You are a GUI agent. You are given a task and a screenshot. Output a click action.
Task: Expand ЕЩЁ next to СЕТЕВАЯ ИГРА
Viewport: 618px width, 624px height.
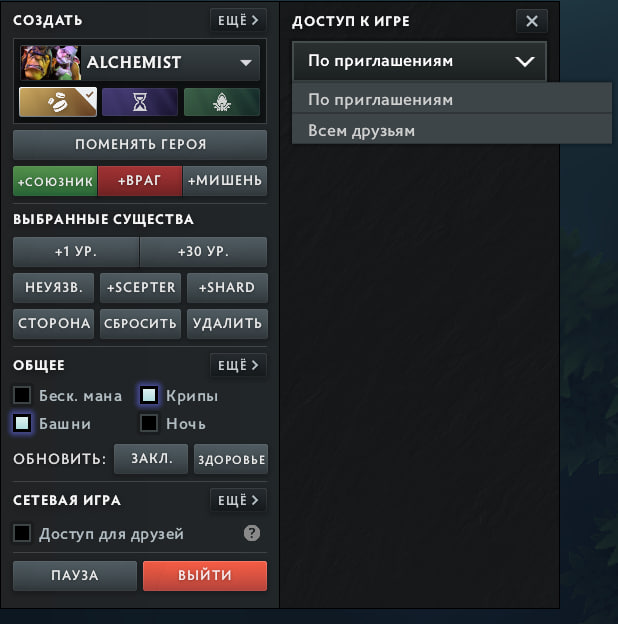click(238, 500)
